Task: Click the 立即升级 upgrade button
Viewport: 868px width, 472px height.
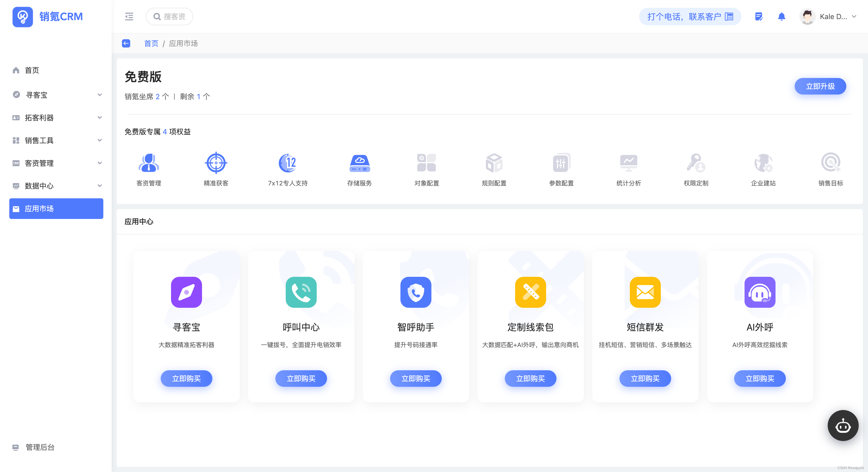Action: coord(820,86)
